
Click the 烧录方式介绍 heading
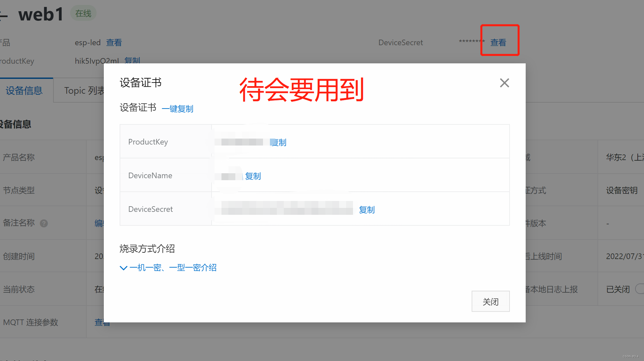click(x=147, y=248)
